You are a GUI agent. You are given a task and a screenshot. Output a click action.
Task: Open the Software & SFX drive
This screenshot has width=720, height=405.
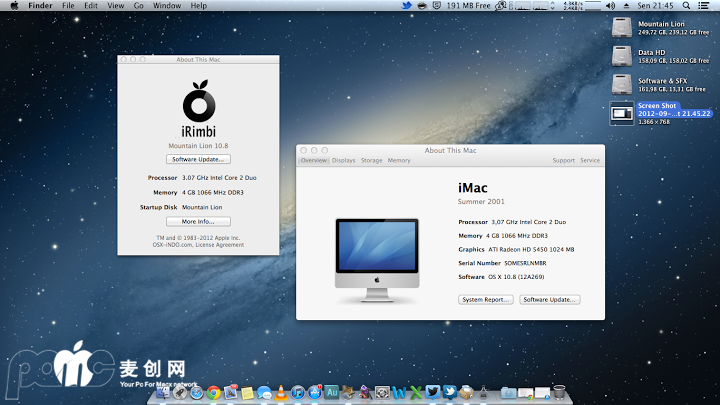[x=620, y=85]
